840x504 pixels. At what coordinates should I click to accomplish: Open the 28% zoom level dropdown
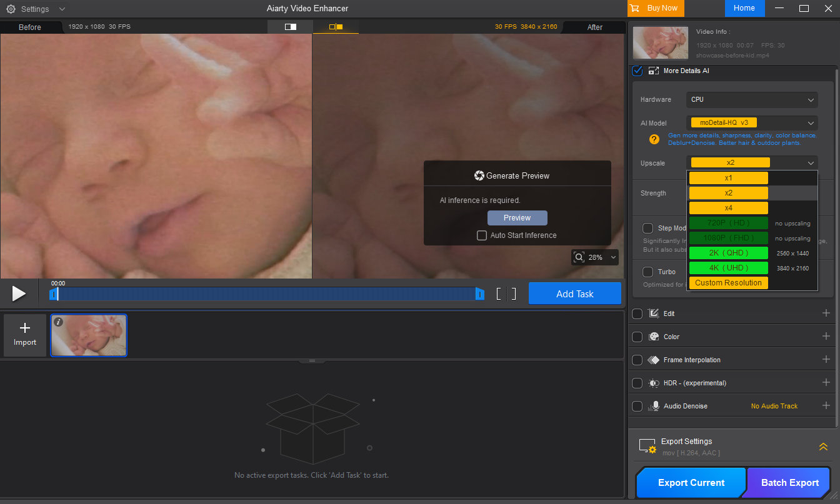point(594,257)
